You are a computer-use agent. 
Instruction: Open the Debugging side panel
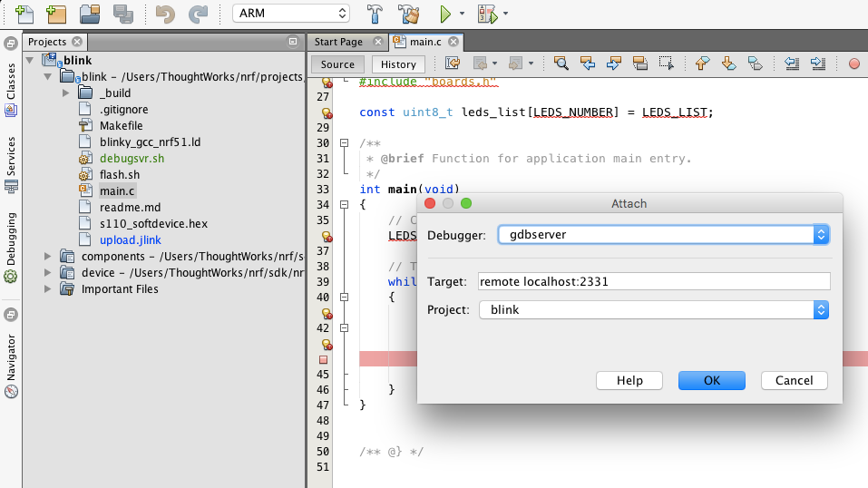(11, 247)
